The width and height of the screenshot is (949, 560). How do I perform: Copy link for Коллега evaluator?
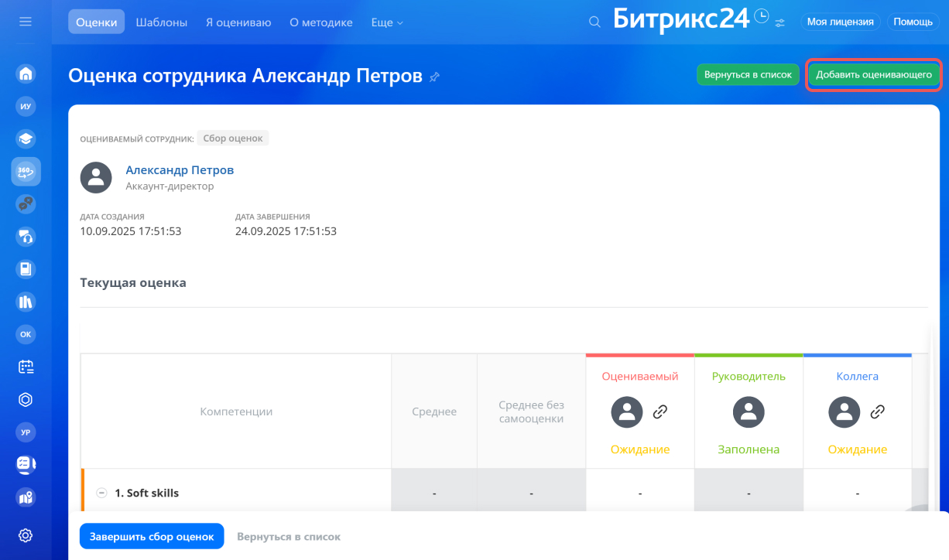(877, 412)
